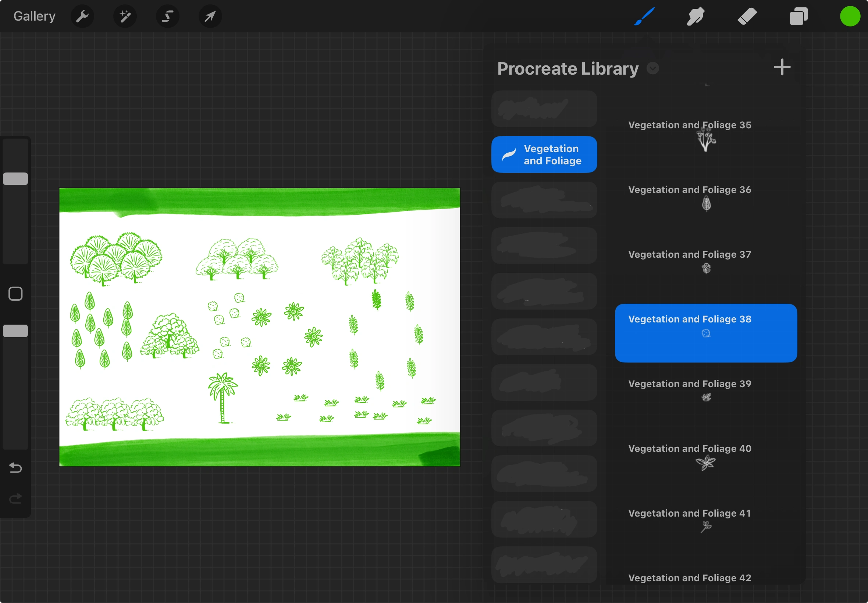Select the Eraser tool
The height and width of the screenshot is (603, 868).
click(x=747, y=16)
